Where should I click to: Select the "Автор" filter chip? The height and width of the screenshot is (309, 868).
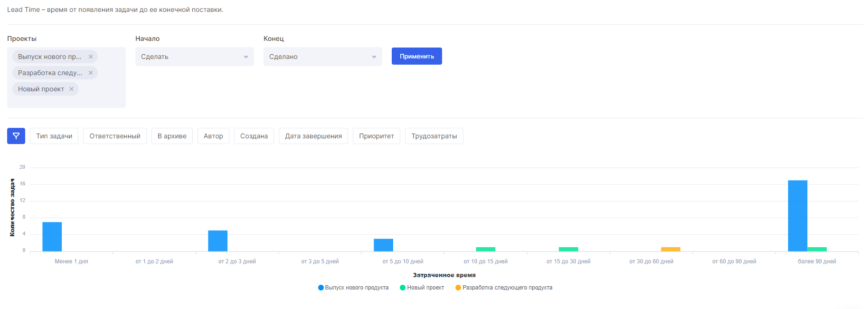point(213,136)
